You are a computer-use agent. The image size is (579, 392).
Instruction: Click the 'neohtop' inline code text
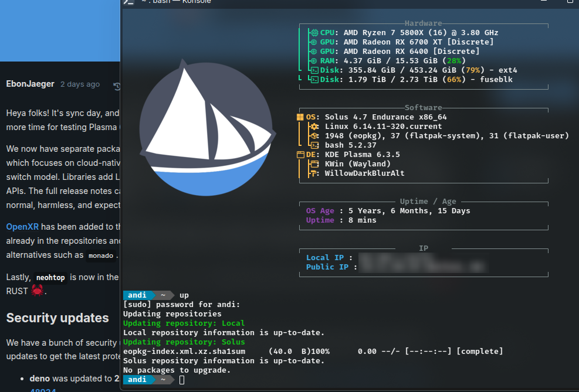click(x=50, y=277)
